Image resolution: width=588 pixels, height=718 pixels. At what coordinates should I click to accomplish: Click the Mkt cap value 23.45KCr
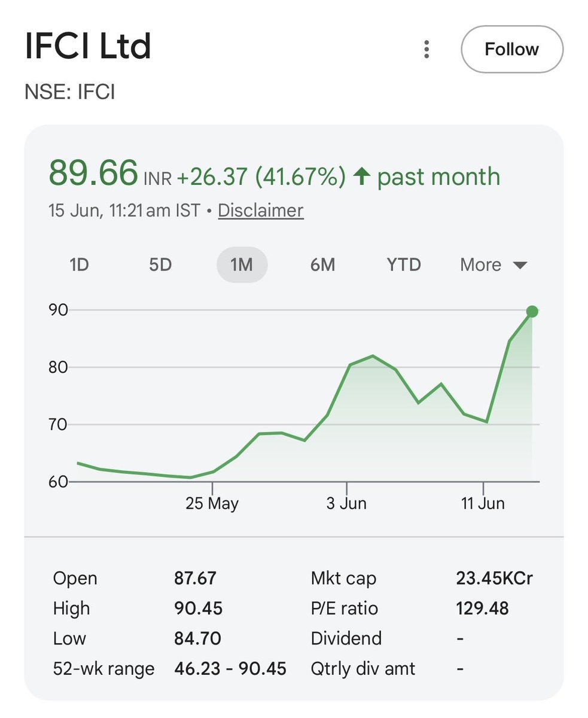click(494, 579)
